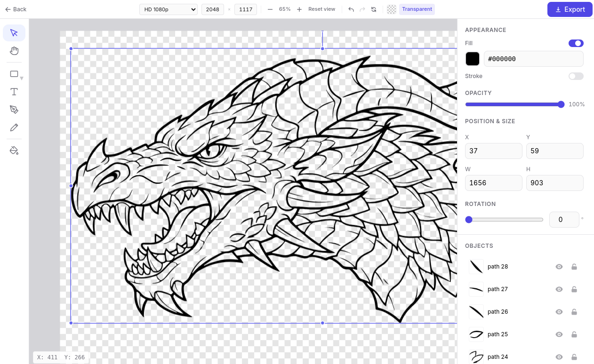Pick the Pencil tool
This screenshot has width=594, height=364.
tap(14, 127)
